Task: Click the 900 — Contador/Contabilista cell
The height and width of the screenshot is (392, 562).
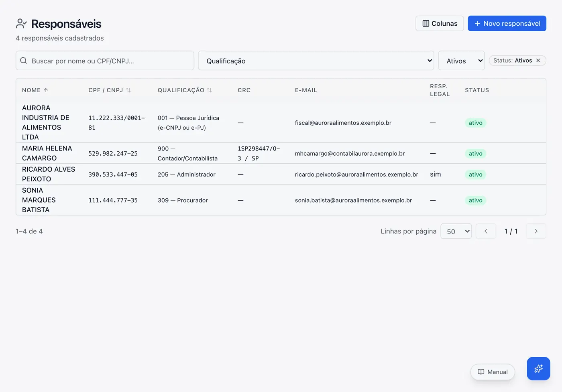Action: click(x=187, y=153)
